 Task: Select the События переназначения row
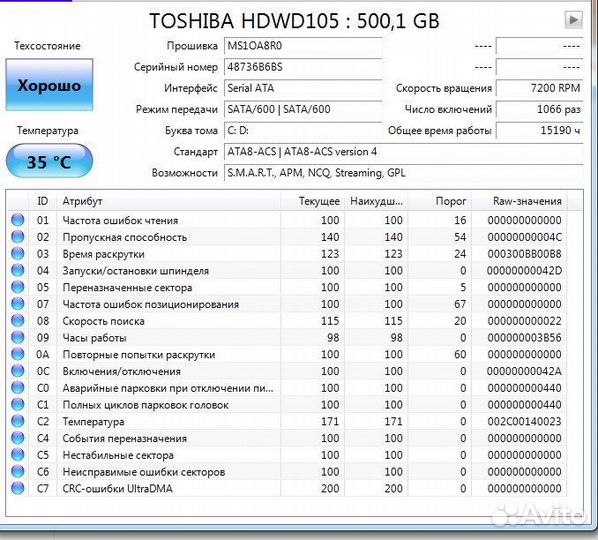pos(287,438)
